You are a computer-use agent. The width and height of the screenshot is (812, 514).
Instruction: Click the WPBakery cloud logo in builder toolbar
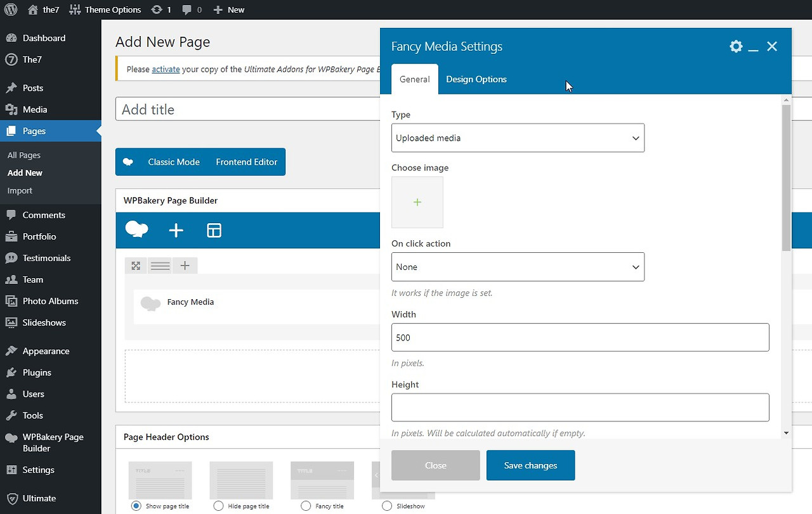137,229
